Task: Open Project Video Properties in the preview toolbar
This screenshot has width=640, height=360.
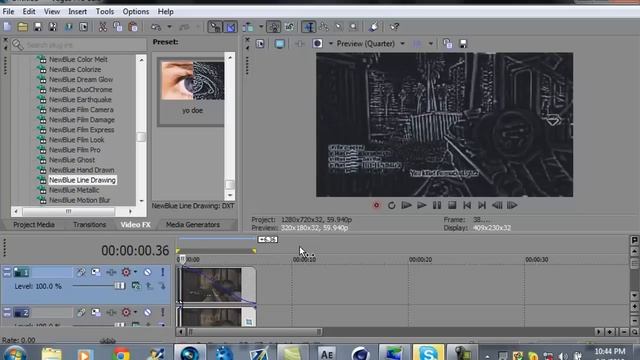Action: pos(260,44)
